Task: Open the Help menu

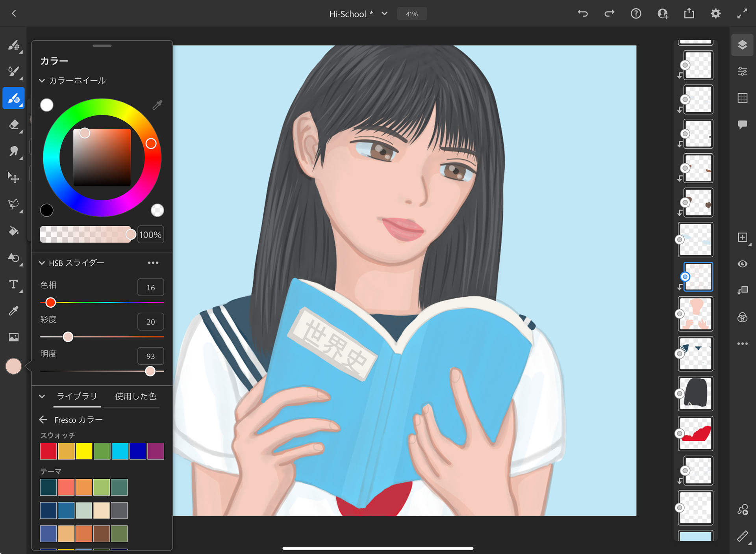Action: pyautogui.click(x=636, y=14)
